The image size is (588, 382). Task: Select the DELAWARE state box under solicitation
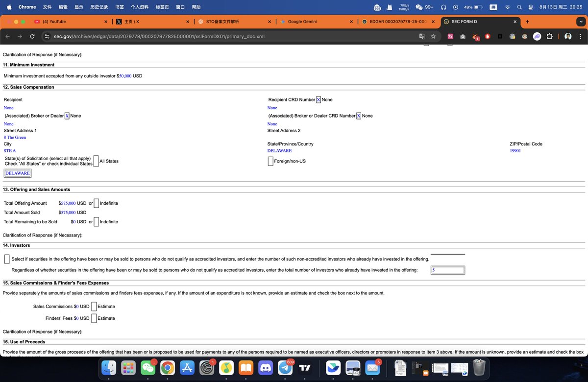(18, 173)
